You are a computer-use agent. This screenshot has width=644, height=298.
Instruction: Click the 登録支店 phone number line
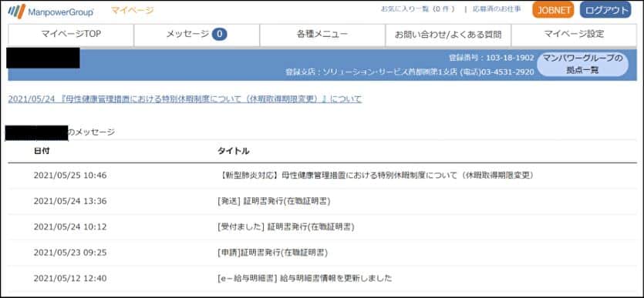pyautogui.click(x=410, y=72)
